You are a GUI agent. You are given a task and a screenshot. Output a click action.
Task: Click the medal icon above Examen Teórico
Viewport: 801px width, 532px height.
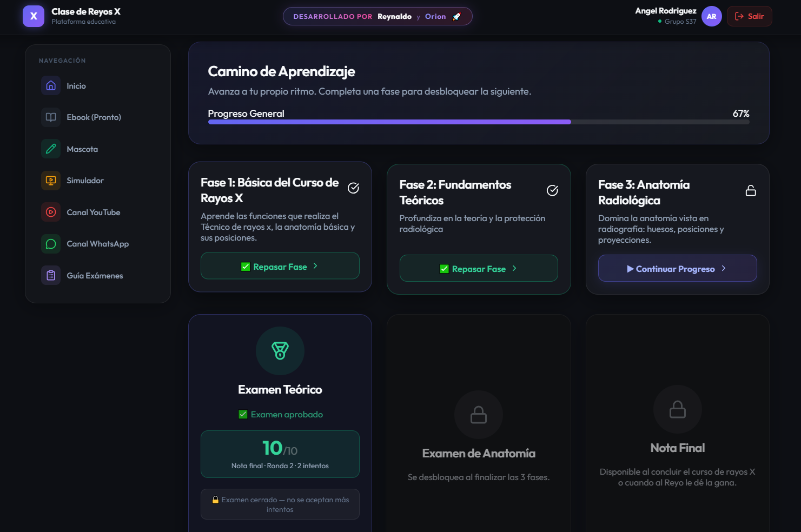click(280, 351)
